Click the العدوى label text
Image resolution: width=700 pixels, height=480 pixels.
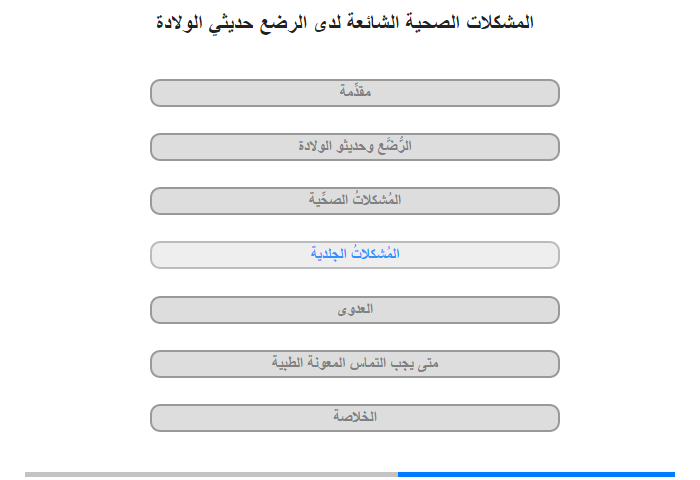click(x=355, y=309)
